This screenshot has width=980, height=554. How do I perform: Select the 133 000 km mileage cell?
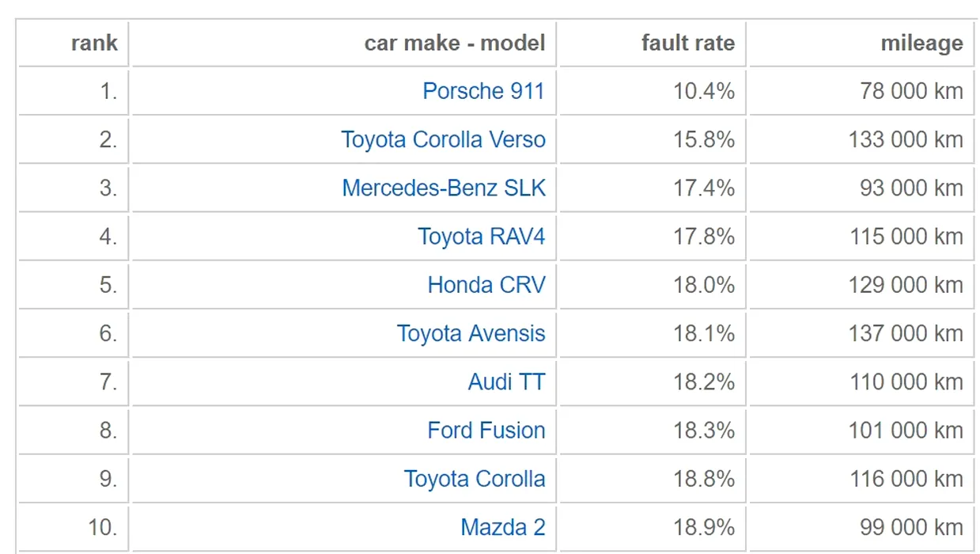tap(861, 139)
